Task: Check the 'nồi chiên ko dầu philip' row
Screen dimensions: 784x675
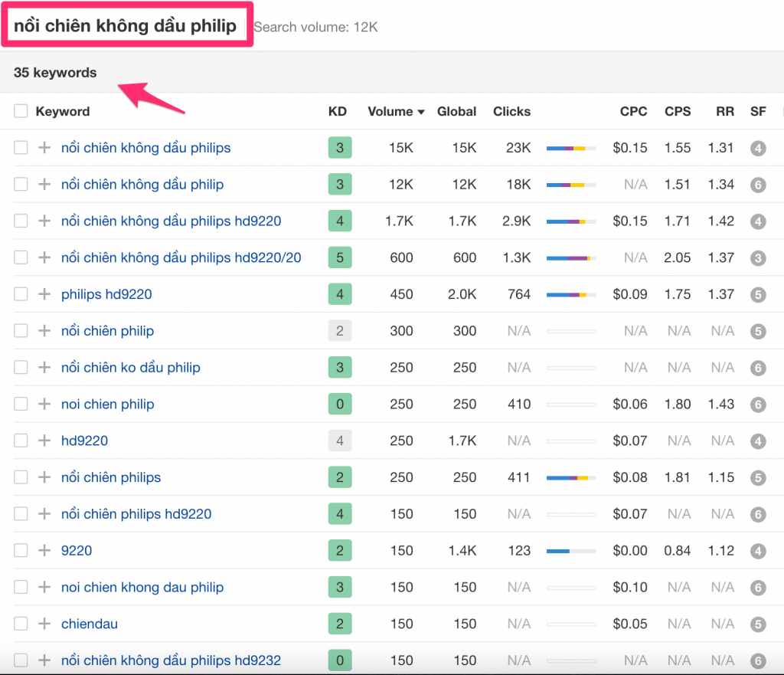Action: [21, 367]
